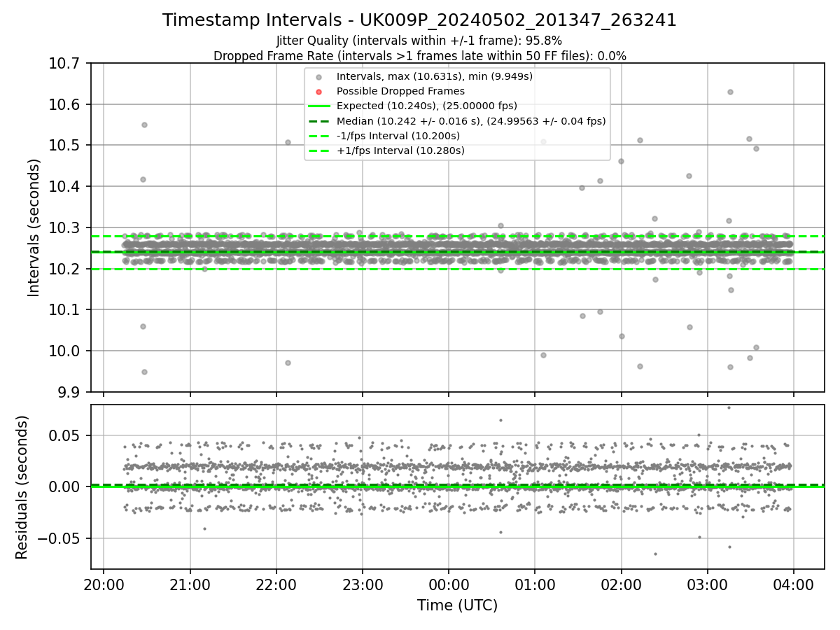
Task: Select the Dropped Frame Rate 0.0% subtitle
Action: 419,55
